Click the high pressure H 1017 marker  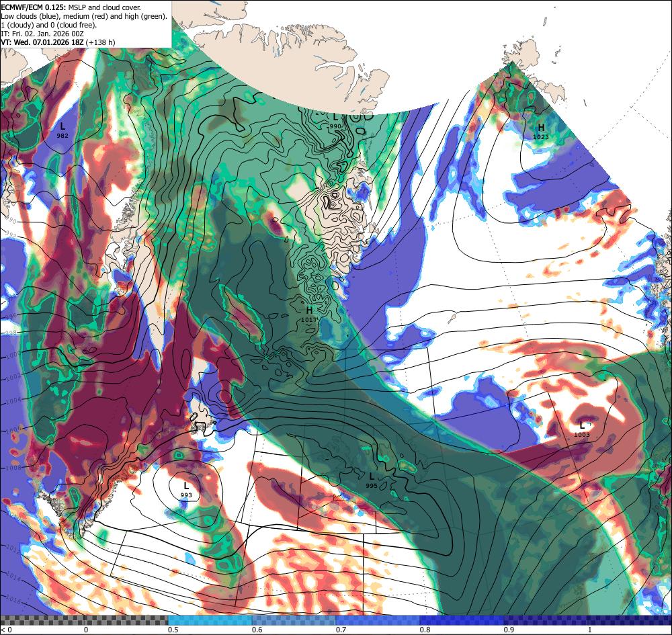click(309, 314)
